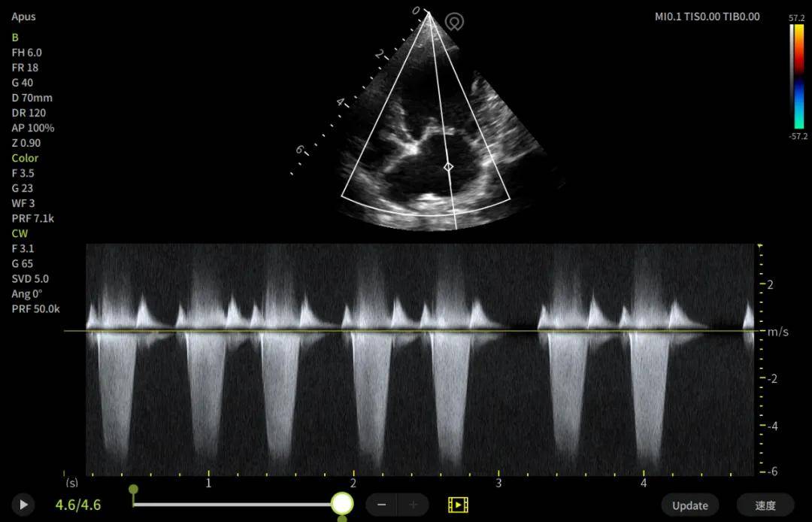Click the 4.6/4.6 frame time counter
Image resolution: width=812 pixels, height=522 pixels.
click(x=78, y=505)
